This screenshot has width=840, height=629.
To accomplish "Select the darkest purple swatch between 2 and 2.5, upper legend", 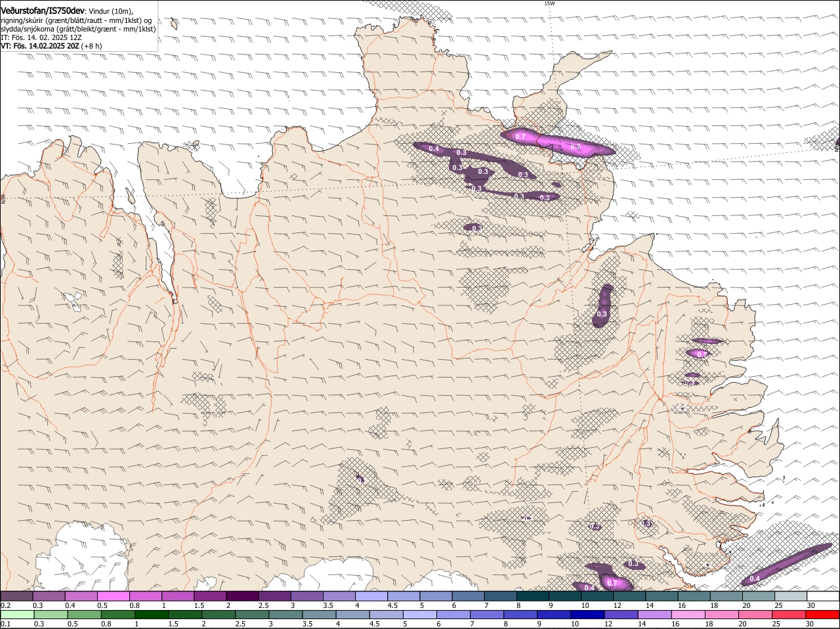I will tap(242, 596).
